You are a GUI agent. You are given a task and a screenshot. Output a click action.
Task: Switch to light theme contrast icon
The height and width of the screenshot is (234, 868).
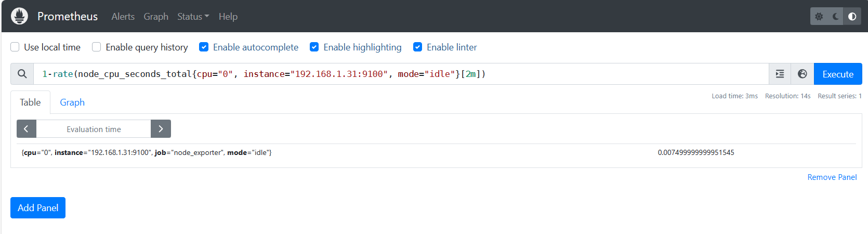(x=852, y=16)
